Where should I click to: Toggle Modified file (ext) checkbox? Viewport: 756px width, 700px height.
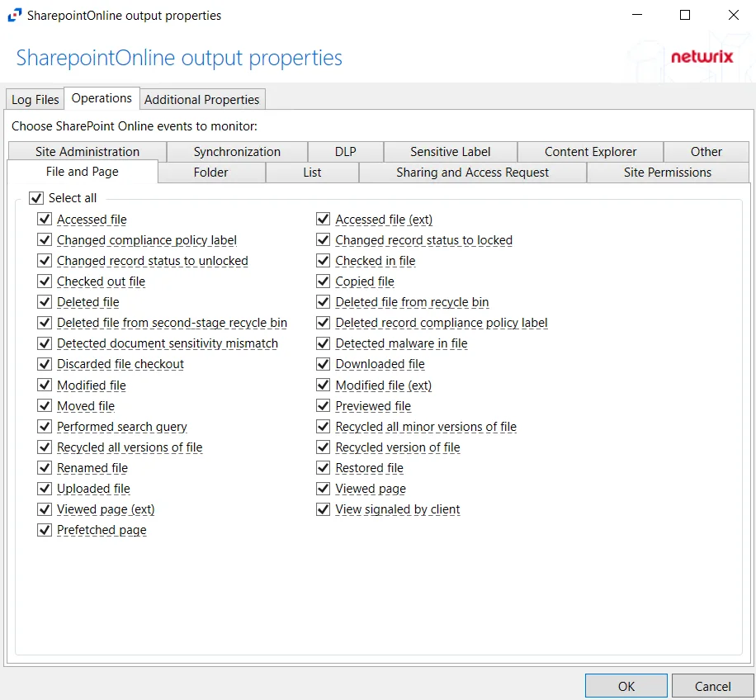point(323,385)
